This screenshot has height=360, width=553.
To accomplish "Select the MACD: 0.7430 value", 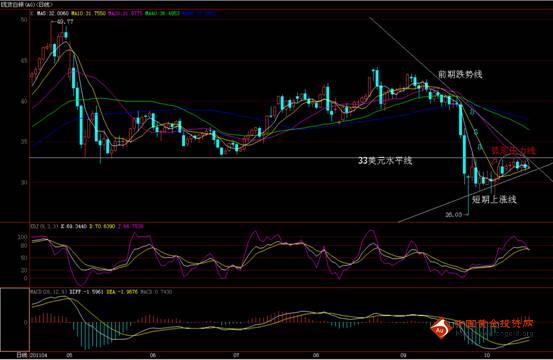I will click(156, 292).
